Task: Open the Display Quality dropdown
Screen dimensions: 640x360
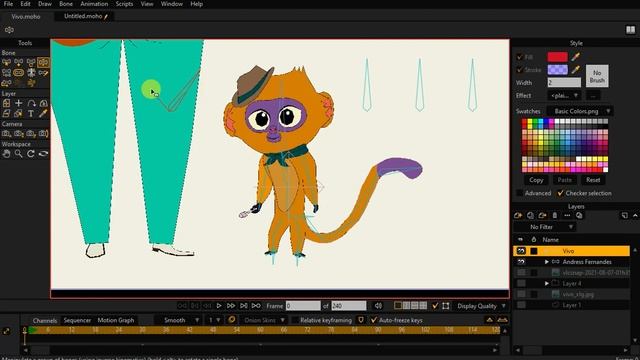Action: click(481, 306)
